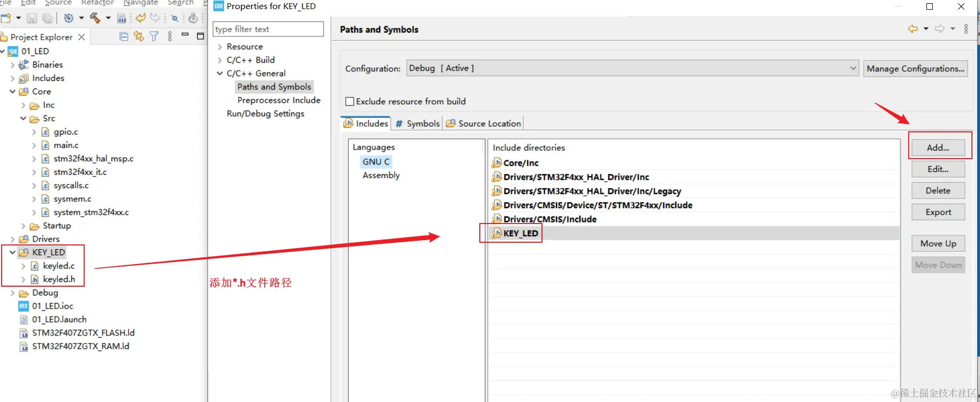This screenshot has height=402, width=980.
Task: Open the three-dot menu in properties header
Action: click(x=966, y=29)
